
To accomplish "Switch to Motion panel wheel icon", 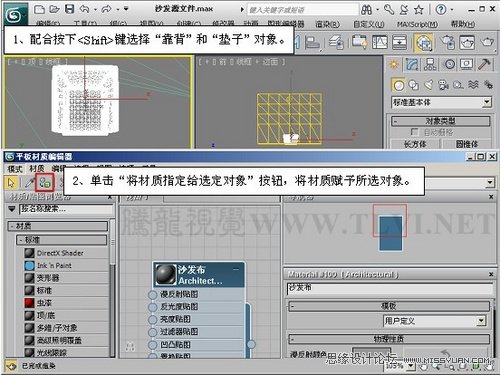I will pos(450,64).
